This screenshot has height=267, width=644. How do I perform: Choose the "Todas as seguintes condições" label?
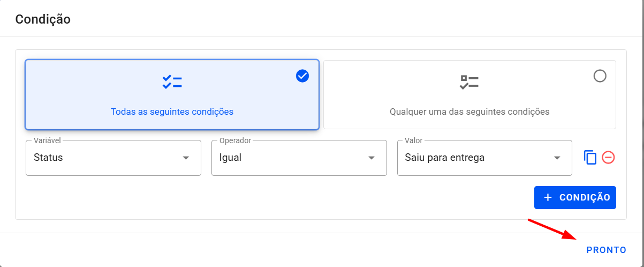pos(172,112)
